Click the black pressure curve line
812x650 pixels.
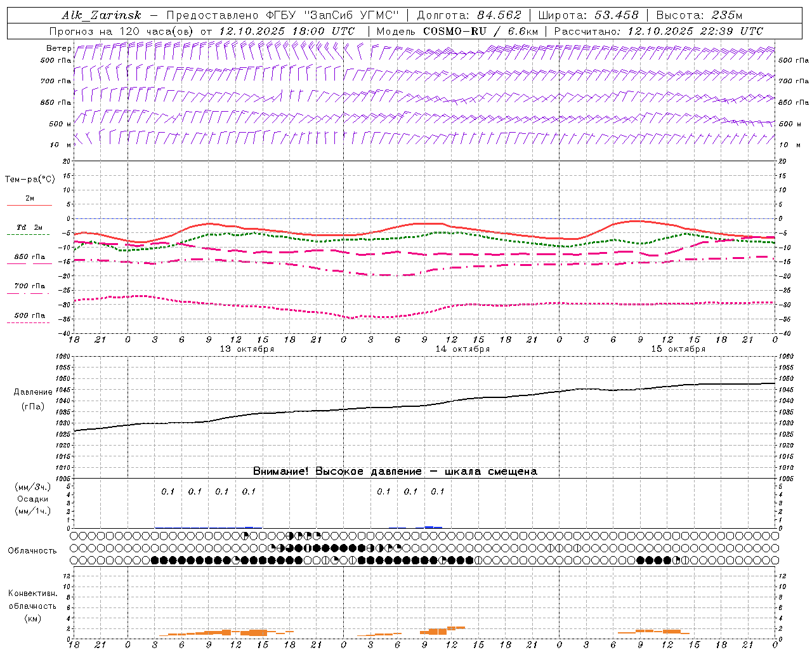pyautogui.click(x=425, y=406)
